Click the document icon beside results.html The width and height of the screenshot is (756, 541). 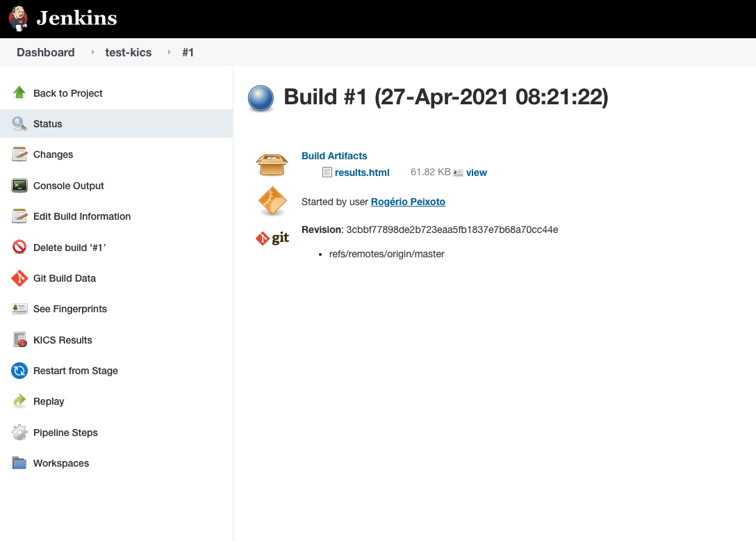tap(327, 172)
